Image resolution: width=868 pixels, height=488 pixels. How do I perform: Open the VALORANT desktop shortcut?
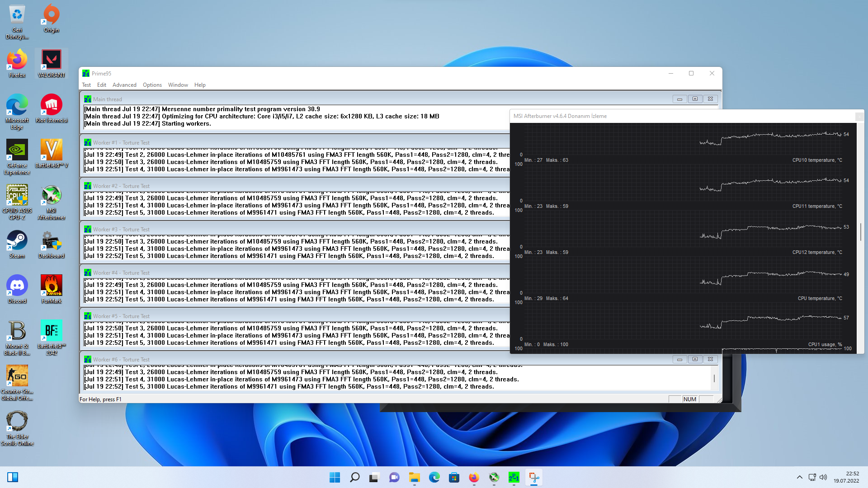[51, 63]
